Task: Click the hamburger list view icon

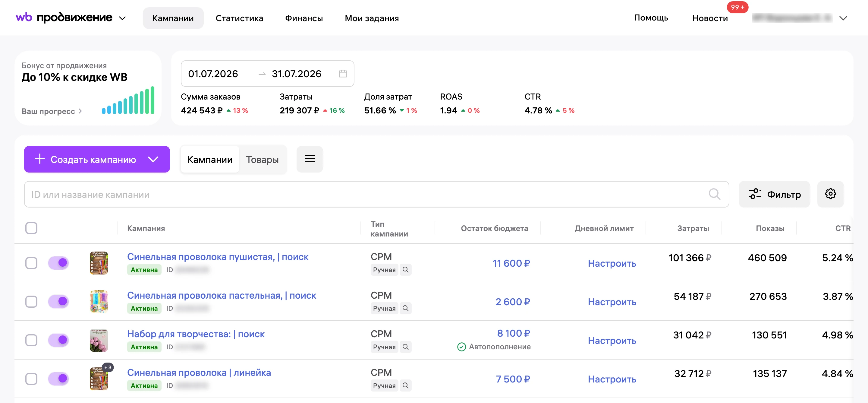Action: coord(310,159)
